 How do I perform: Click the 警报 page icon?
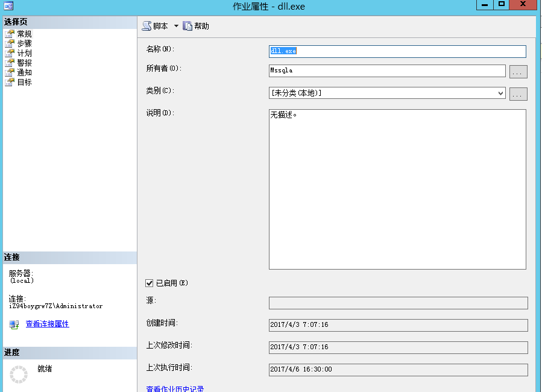[9, 63]
